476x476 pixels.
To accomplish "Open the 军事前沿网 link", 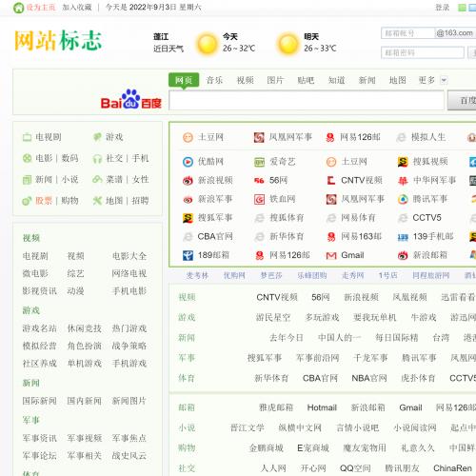I will [318, 358].
